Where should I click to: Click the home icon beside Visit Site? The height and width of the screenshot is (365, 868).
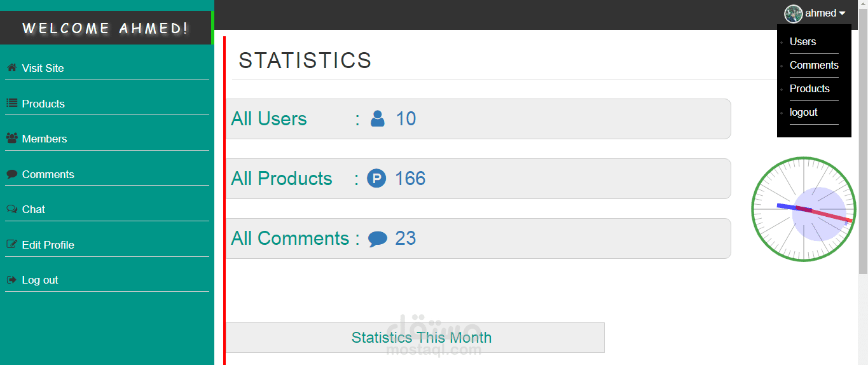pyautogui.click(x=11, y=67)
